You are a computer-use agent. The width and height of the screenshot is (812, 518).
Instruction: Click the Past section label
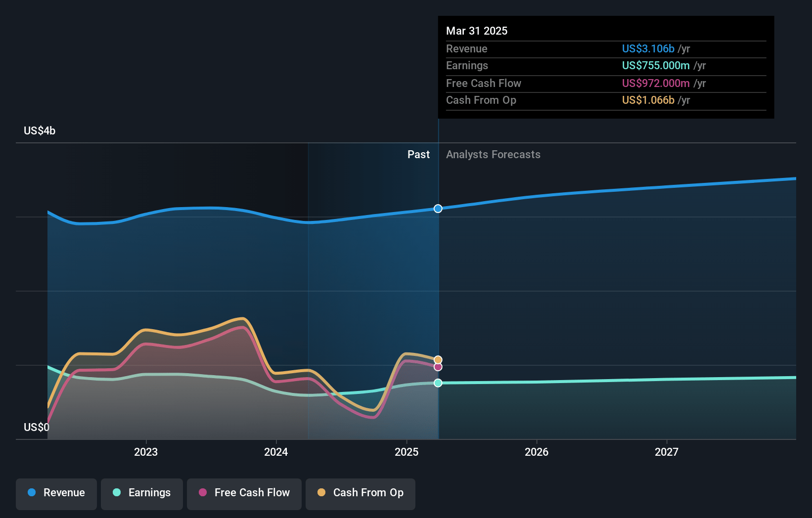coord(418,154)
